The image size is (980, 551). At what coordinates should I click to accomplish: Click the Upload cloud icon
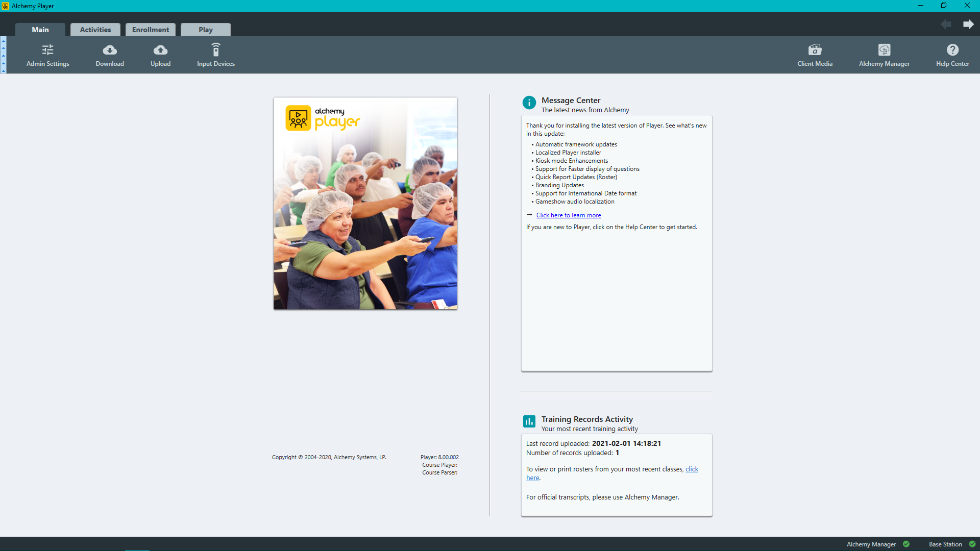click(160, 50)
